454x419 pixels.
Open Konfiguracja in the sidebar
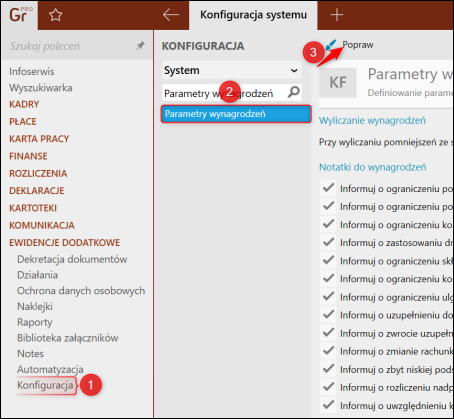[x=45, y=385]
